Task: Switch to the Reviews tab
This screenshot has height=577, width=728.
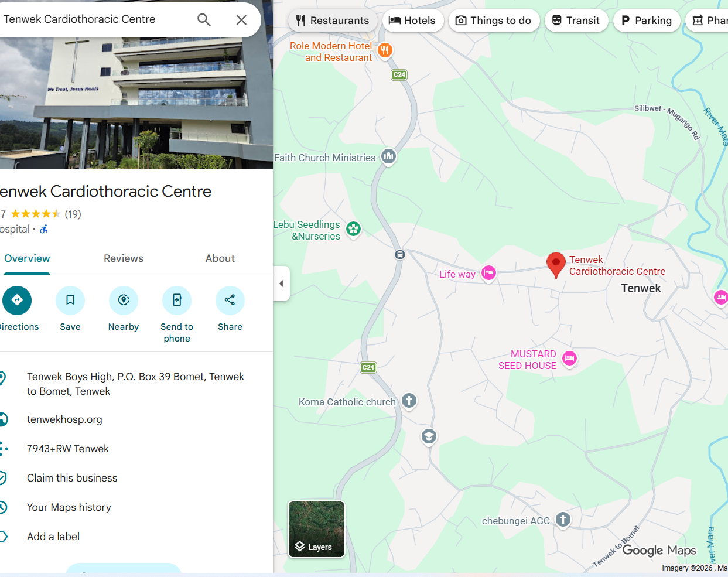Action: pos(124,258)
